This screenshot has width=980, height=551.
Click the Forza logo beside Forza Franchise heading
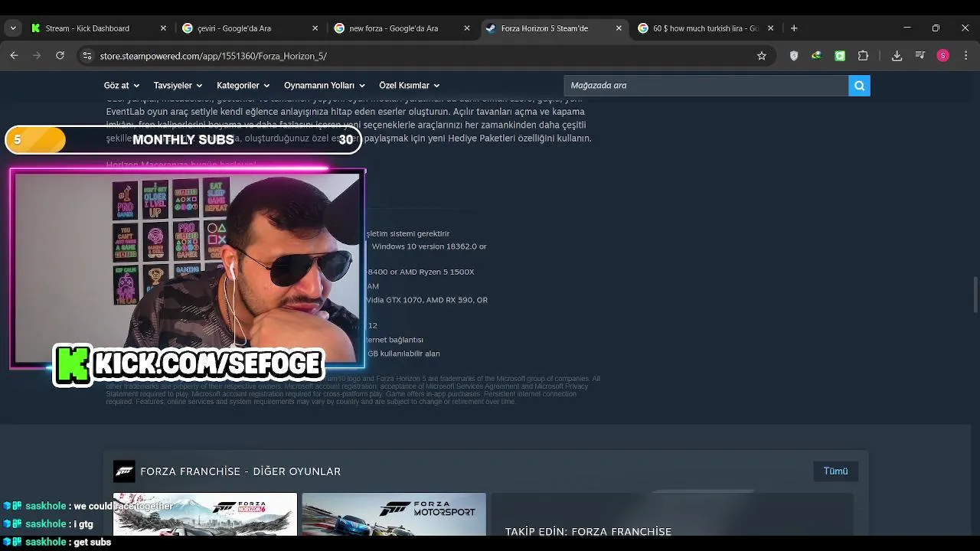(x=124, y=471)
